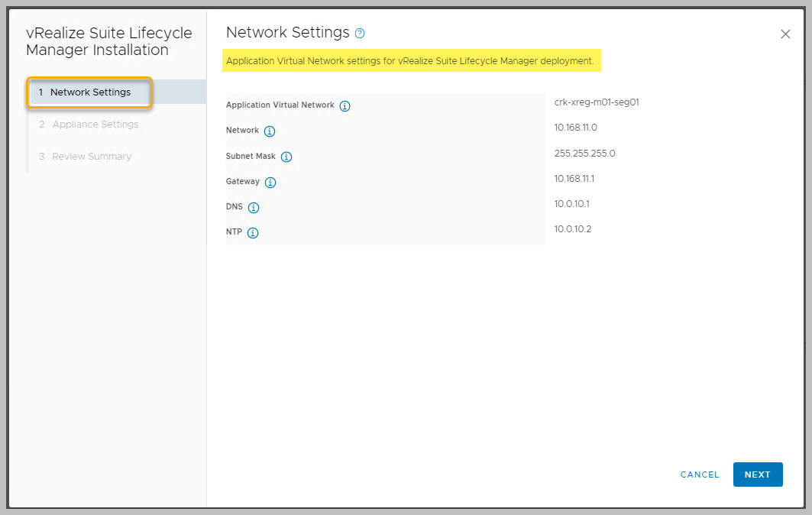Click the crk-xreg-m01-seg01 network name value
Viewport: 812px width, 515px height.
(x=596, y=102)
